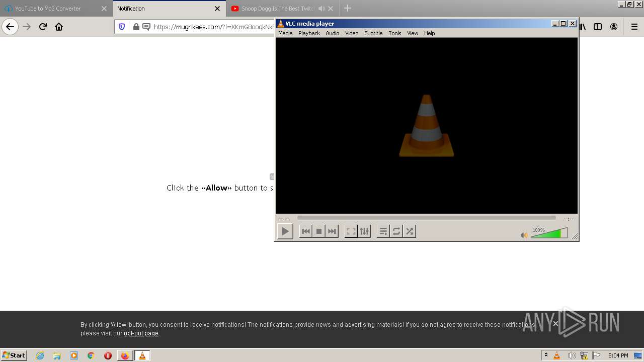
Task: Open VLC Help menu
Action: (x=429, y=33)
